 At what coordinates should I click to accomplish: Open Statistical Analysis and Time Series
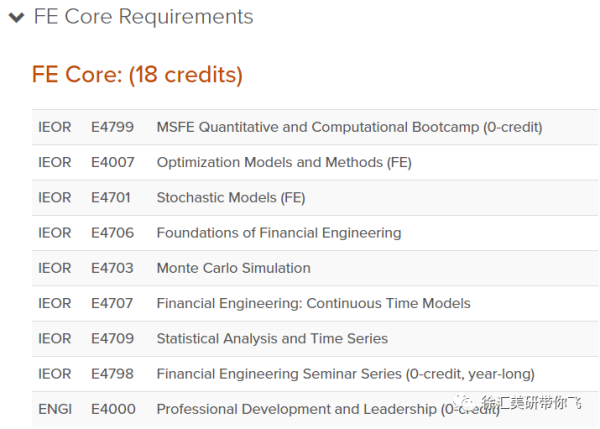coord(272,338)
